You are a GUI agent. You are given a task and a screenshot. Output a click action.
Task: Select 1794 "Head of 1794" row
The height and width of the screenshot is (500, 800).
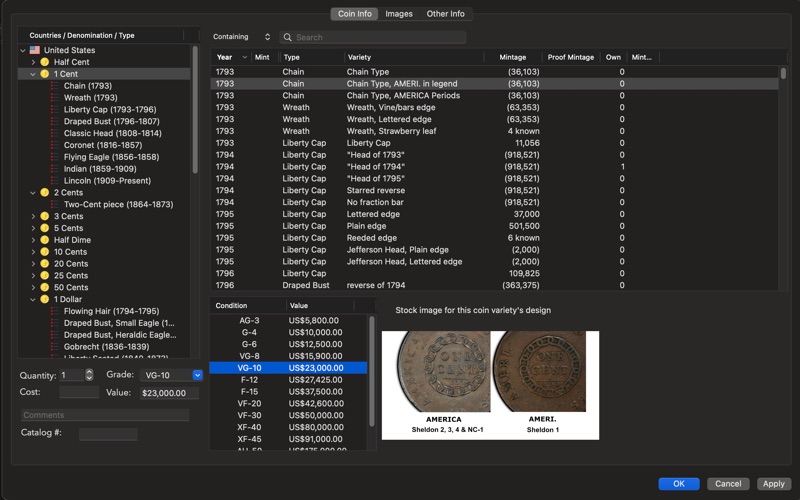click(494, 167)
